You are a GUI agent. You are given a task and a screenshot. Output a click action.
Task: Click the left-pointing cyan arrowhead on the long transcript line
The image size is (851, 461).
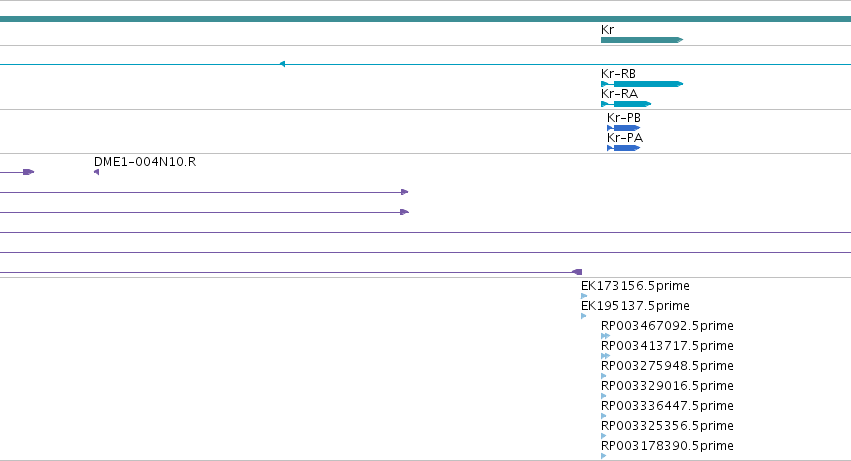pyautogui.click(x=282, y=64)
